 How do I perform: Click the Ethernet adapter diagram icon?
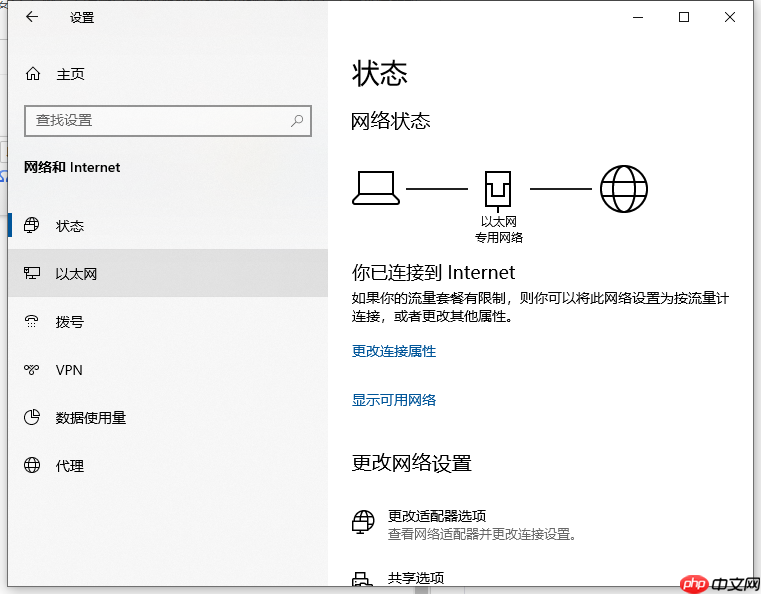498,189
